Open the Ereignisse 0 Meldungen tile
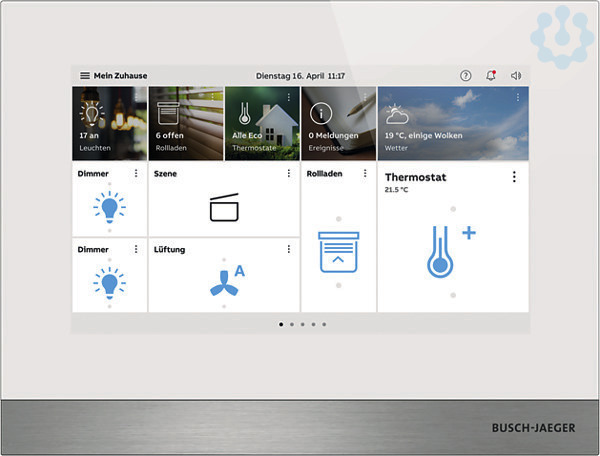Image resolution: width=600 pixels, height=456 pixels. pyautogui.click(x=338, y=124)
